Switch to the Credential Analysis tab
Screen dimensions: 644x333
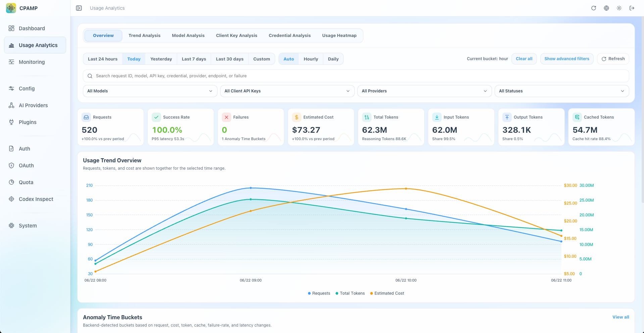click(x=290, y=36)
